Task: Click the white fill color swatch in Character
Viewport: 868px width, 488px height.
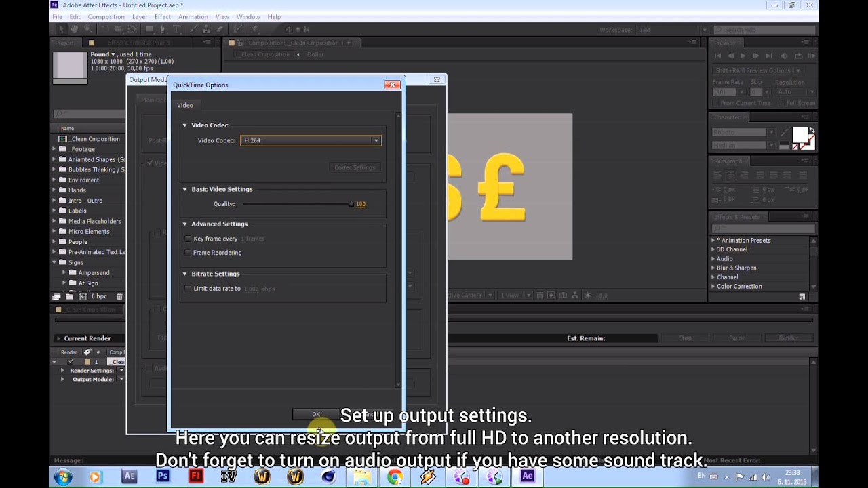Action: tap(800, 134)
